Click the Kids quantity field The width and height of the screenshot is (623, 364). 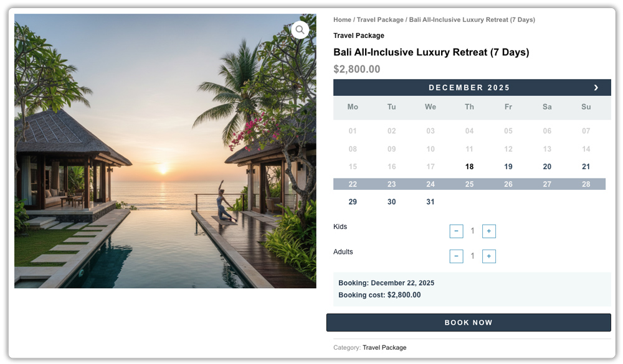coord(473,231)
